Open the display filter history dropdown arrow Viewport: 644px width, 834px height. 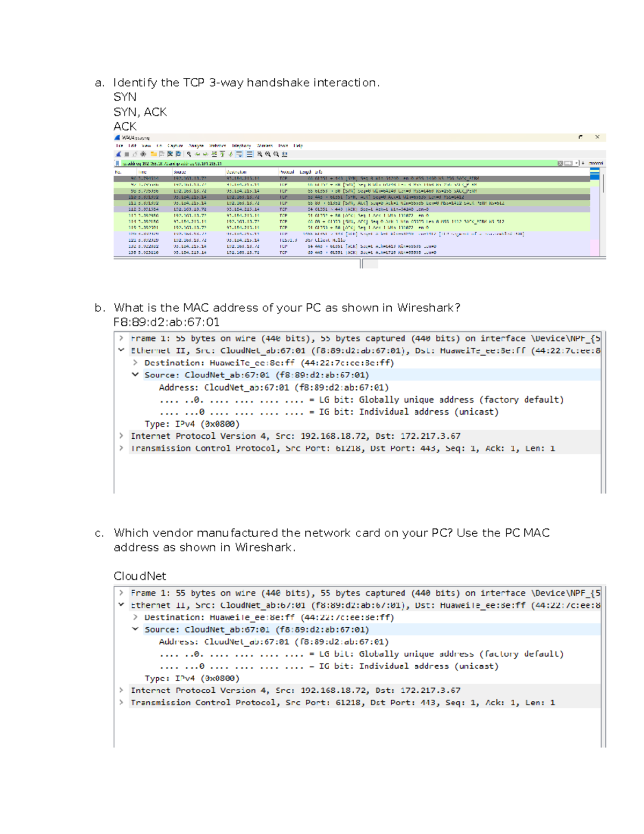576,163
